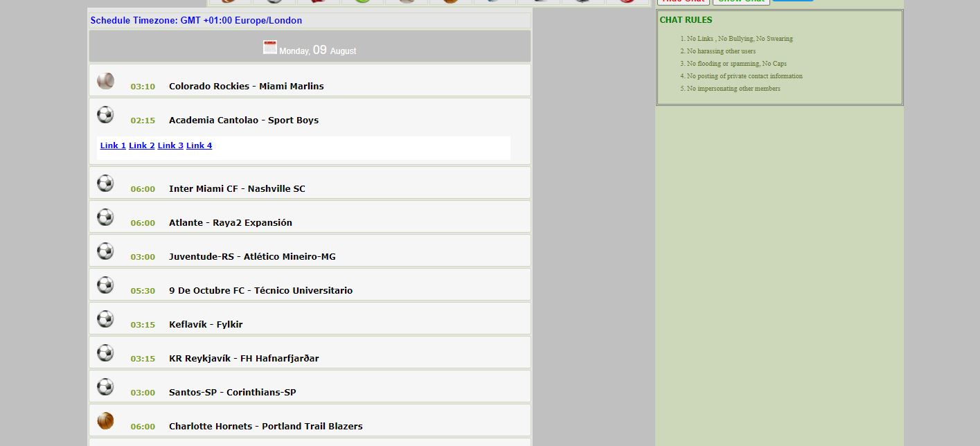
Task: Expand the Santos-SP - Corinthians-SP row
Action: [x=310, y=386]
